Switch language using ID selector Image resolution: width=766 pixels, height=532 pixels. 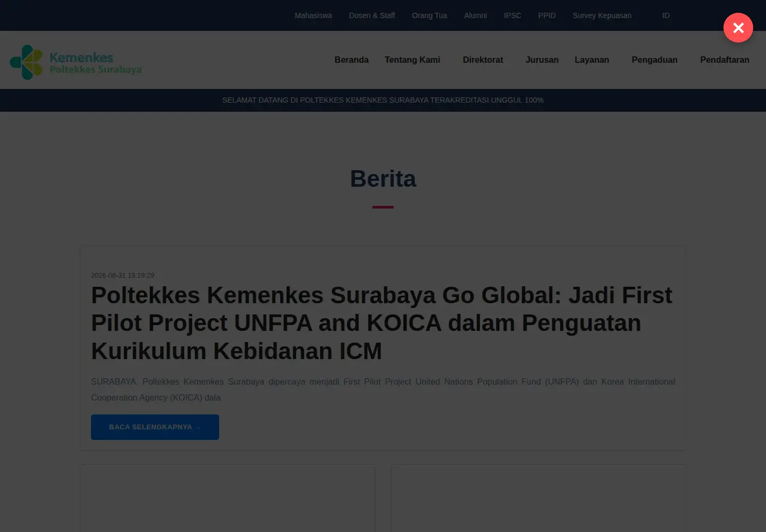666,15
